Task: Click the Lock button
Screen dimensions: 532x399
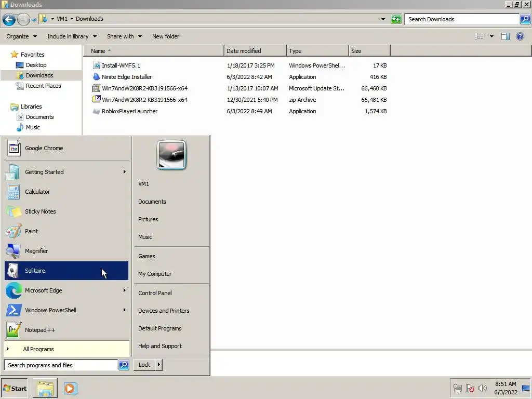Action: coord(144,365)
